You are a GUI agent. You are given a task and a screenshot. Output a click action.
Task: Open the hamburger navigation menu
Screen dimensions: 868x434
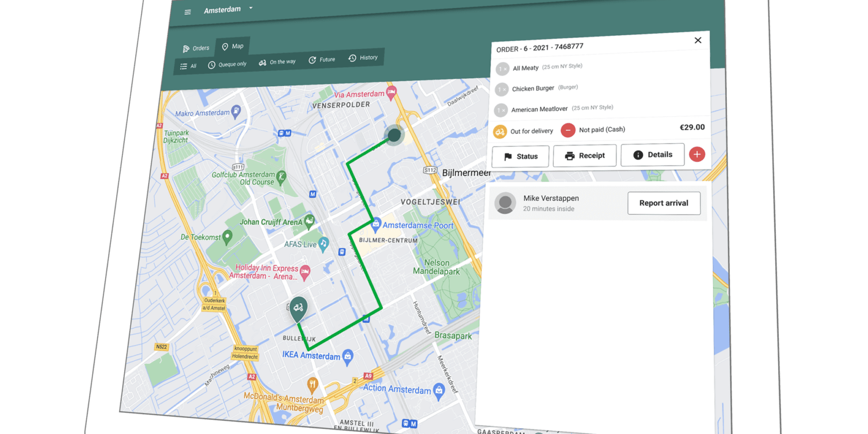click(x=188, y=12)
